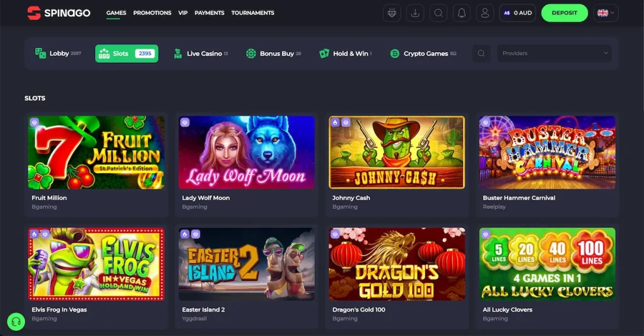Click the Lady Wolf Moon title text
Viewport: 644px width, 336px height.
[206, 198]
